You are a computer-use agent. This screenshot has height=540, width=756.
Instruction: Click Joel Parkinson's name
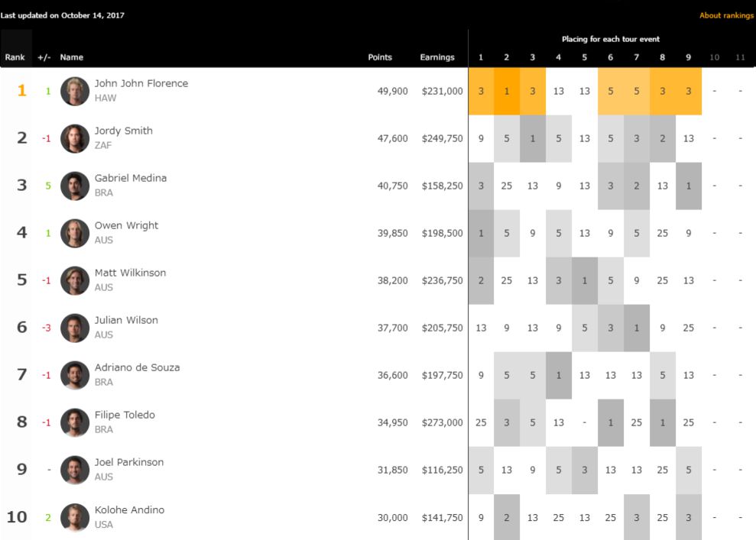pos(129,462)
